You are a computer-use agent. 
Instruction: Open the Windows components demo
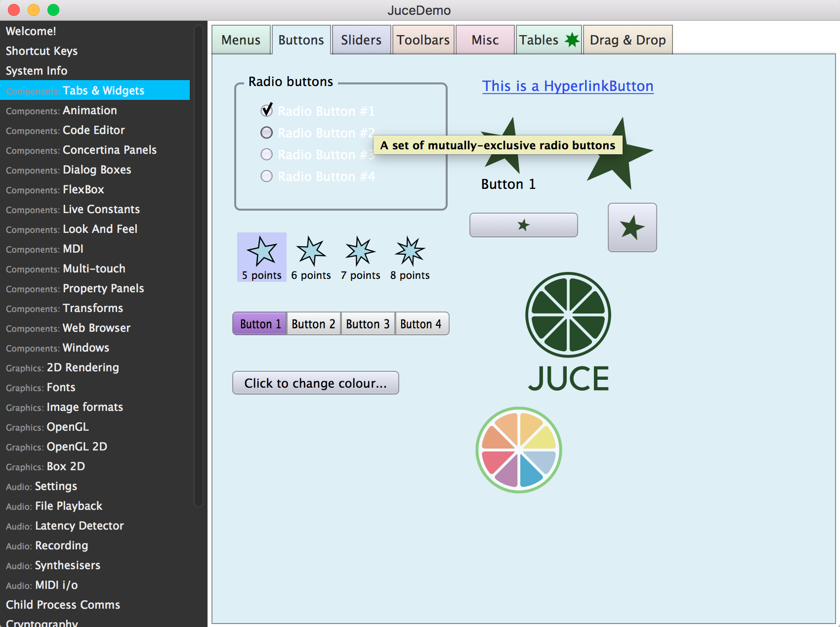point(95,348)
